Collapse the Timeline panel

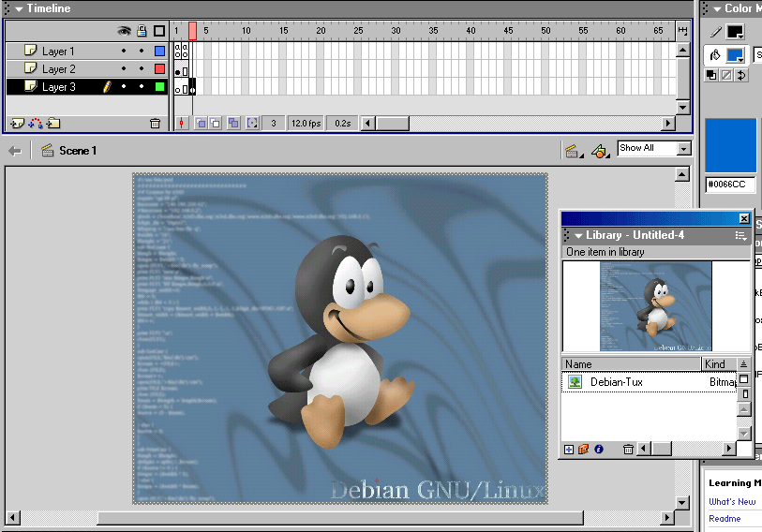coord(18,8)
